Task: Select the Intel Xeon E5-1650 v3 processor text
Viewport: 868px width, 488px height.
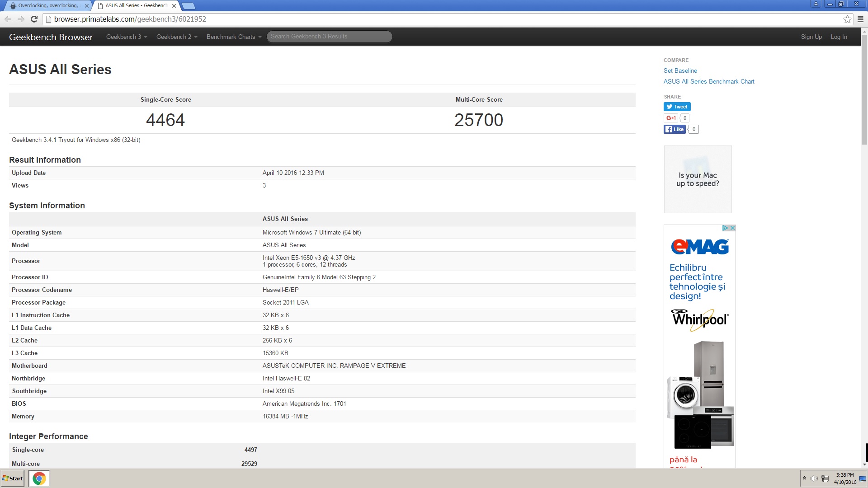Action: tap(309, 258)
